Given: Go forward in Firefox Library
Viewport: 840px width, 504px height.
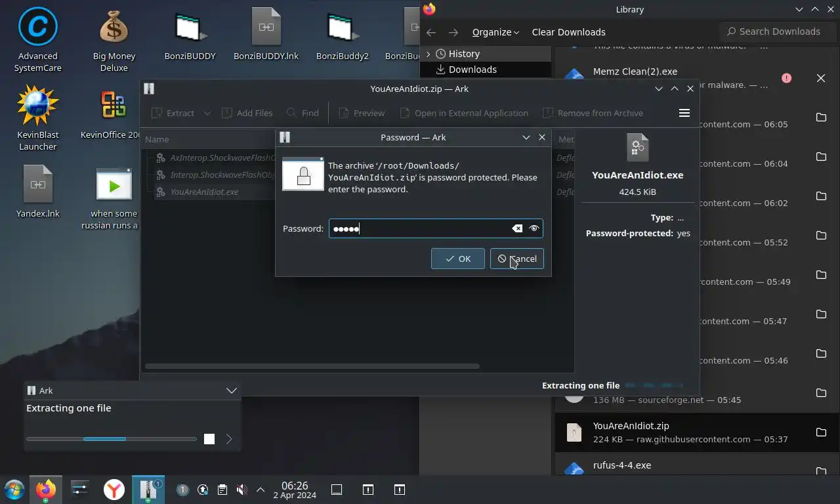Looking at the screenshot, I should pos(453,32).
